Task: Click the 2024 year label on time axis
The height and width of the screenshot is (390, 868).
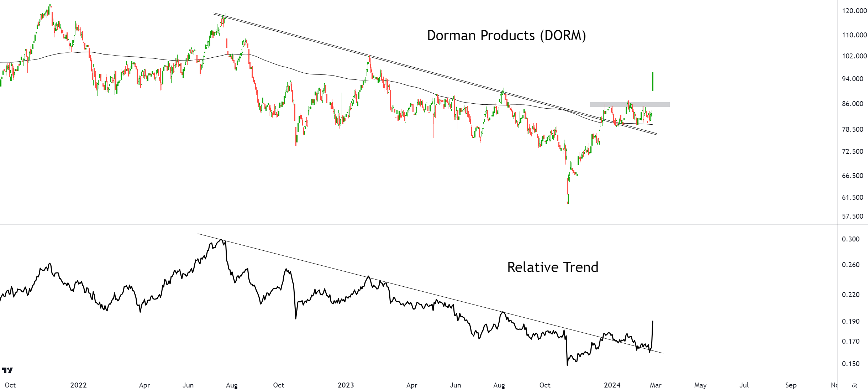Action: 612,385
